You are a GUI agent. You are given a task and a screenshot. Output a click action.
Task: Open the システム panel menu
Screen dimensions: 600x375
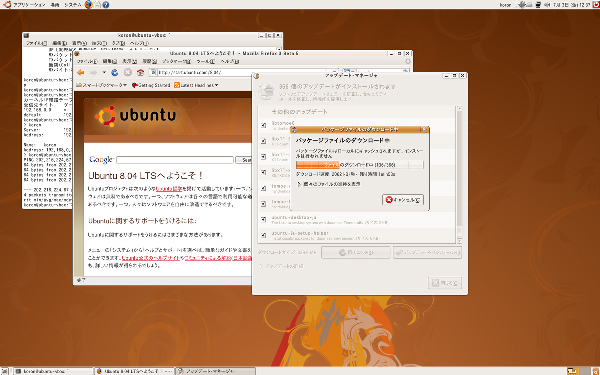tap(72, 5)
